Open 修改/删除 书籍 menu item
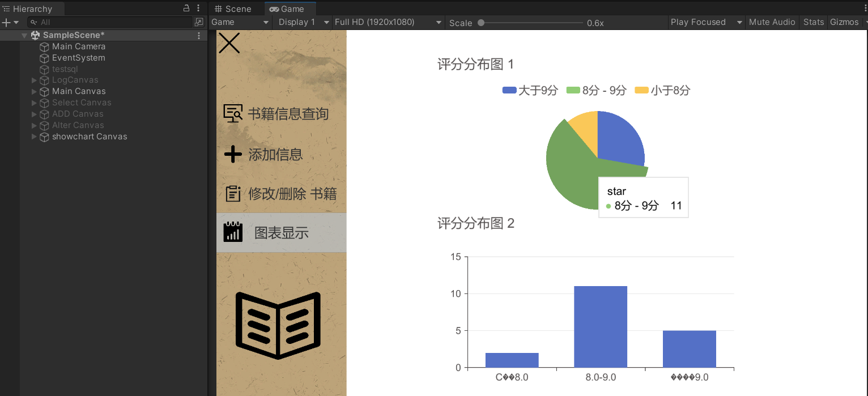 (281, 194)
